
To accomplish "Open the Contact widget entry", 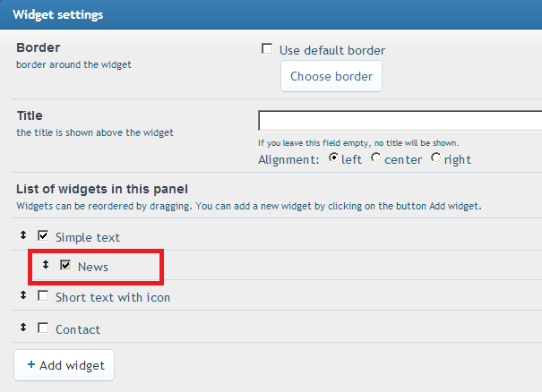I will tap(78, 329).
